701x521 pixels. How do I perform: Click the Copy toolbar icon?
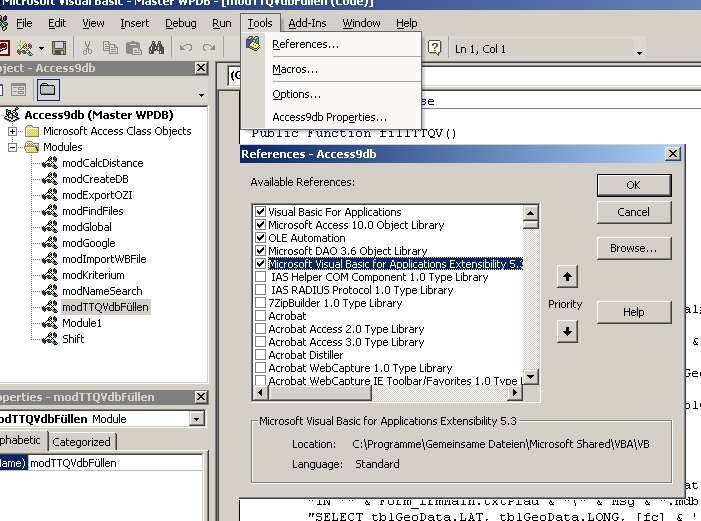[x=110, y=48]
